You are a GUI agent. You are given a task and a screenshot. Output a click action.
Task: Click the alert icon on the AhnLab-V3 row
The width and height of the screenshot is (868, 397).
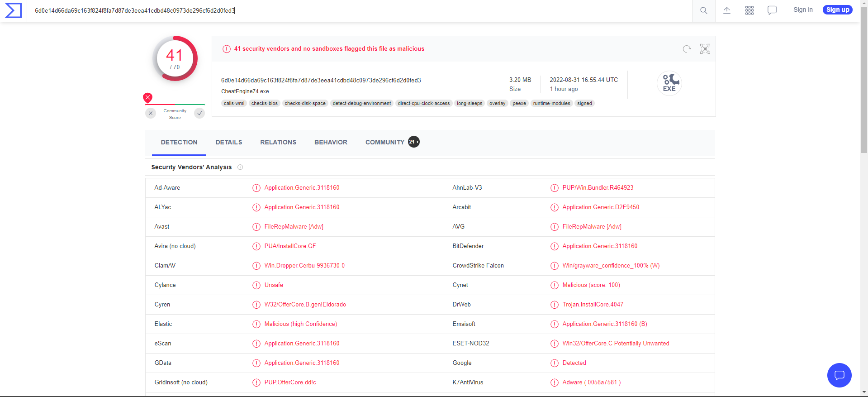pyautogui.click(x=555, y=188)
